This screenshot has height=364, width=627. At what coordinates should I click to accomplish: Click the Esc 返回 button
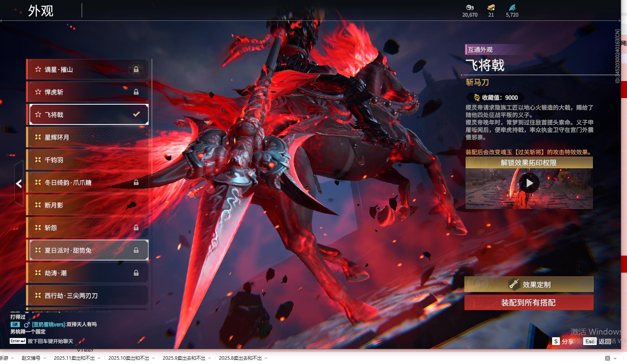(x=600, y=341)
